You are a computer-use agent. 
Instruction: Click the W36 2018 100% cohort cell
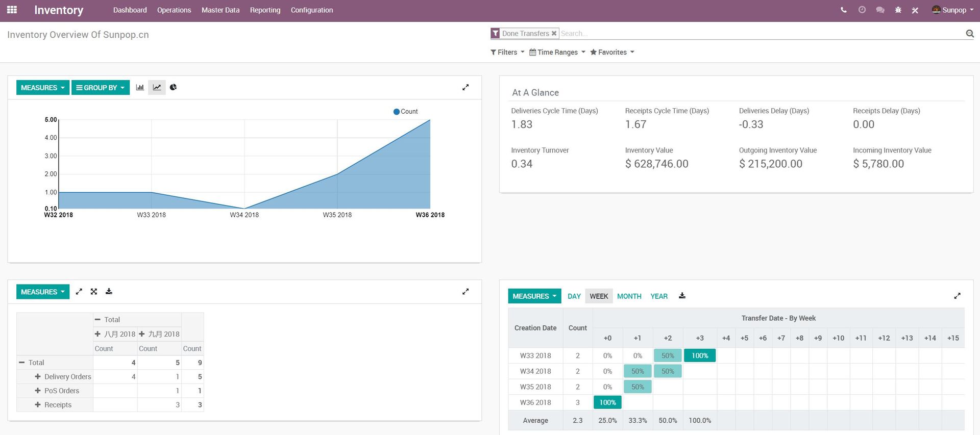pos(607,402)
